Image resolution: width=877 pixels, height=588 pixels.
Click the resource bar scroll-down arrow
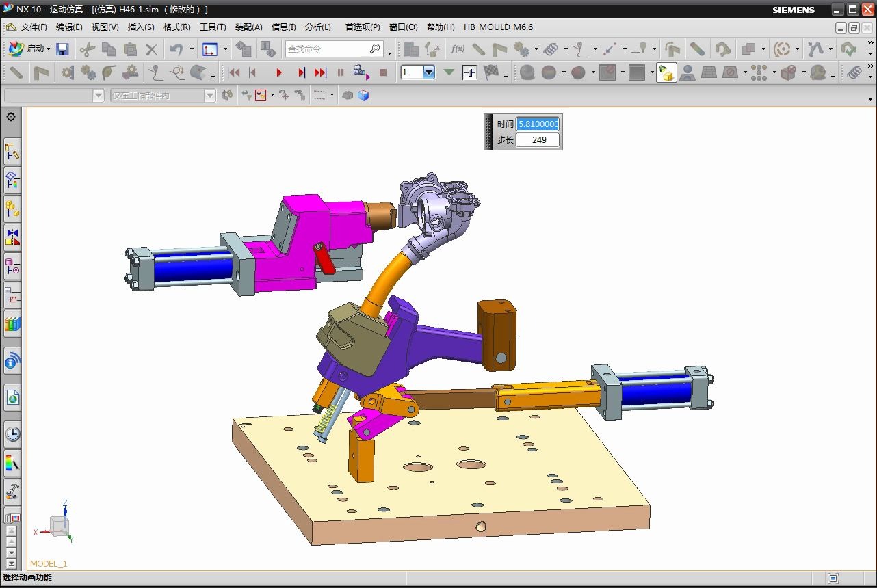pos(11,552)
